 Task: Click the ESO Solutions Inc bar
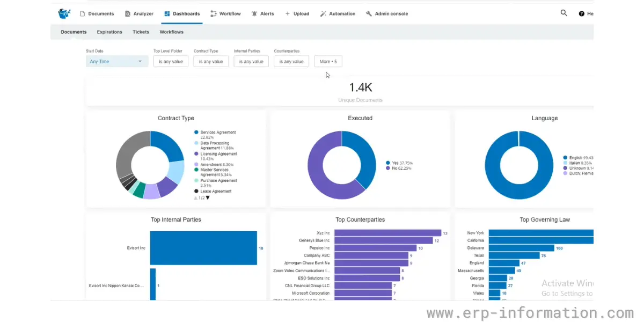coord(367,278)
